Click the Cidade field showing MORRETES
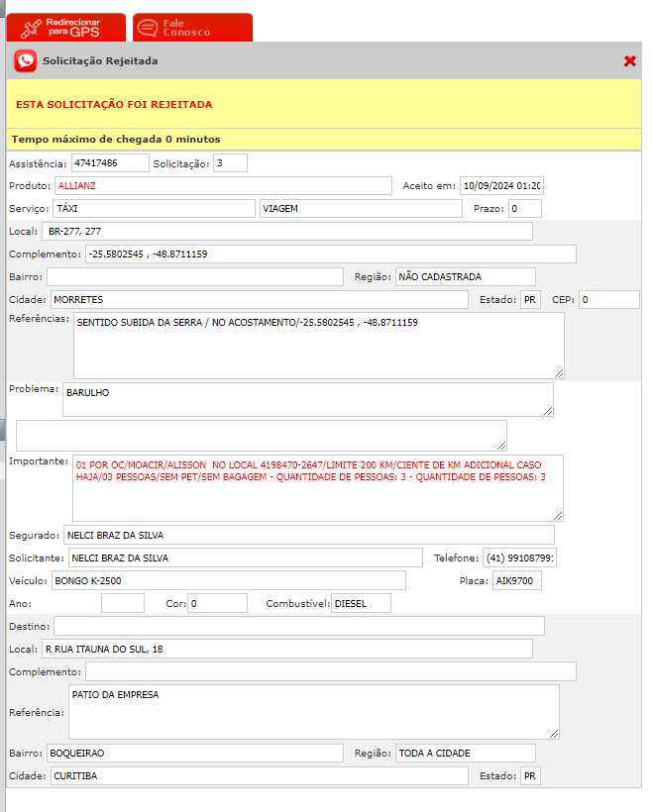652x812 pixels. 260,300
